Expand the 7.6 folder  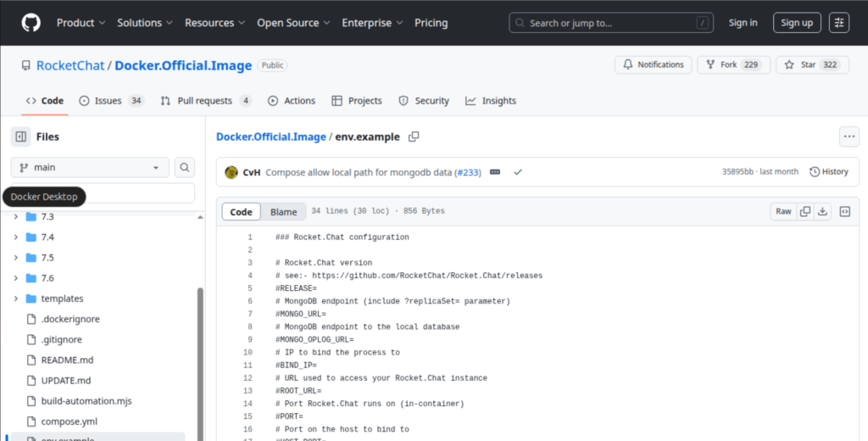tap(15, 278)
